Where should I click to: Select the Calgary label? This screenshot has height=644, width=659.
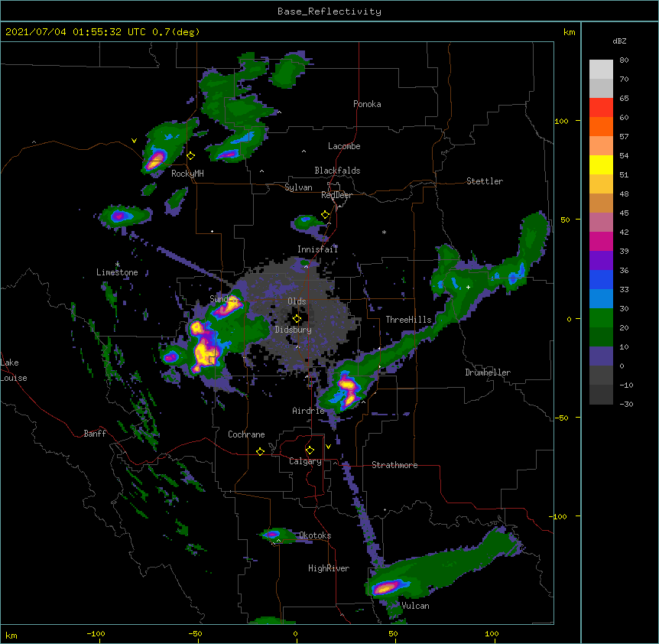coord(305,461)
